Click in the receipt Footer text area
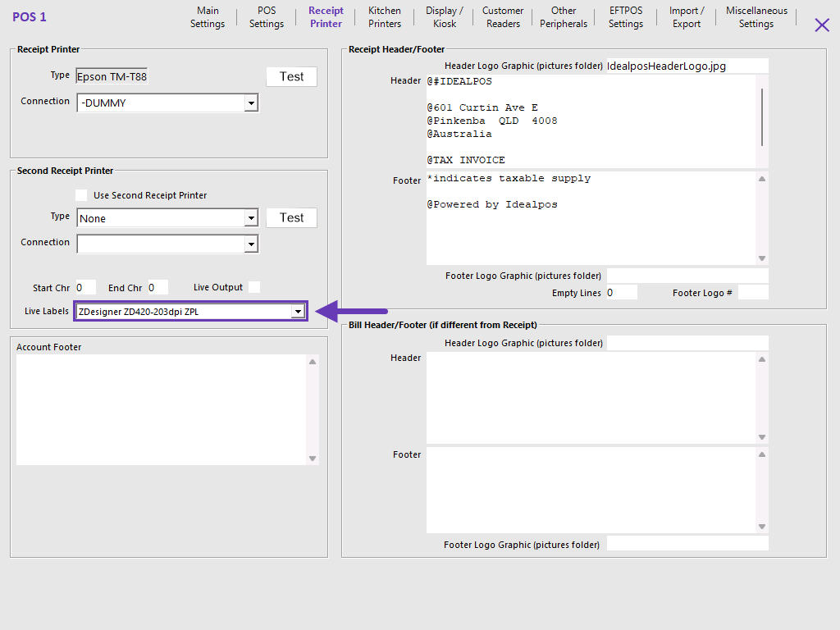This screenshot has width=840, height=630. tap(591, 218)
